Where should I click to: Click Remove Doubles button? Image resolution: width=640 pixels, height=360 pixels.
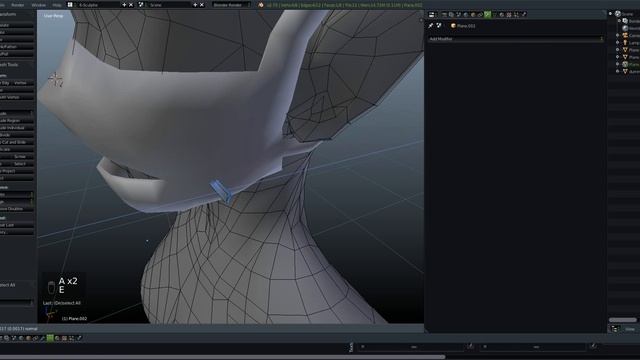16,209
